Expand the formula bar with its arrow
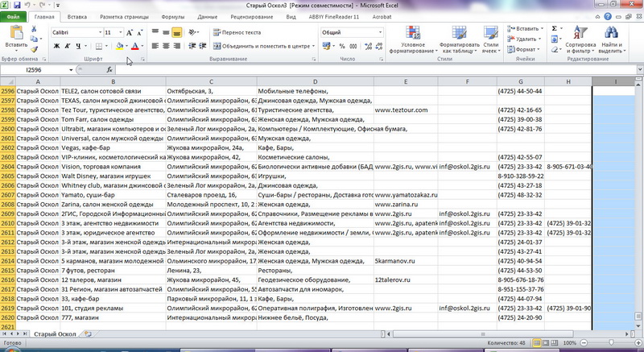This screenshot has width=644, height=352. coord(640,70)
